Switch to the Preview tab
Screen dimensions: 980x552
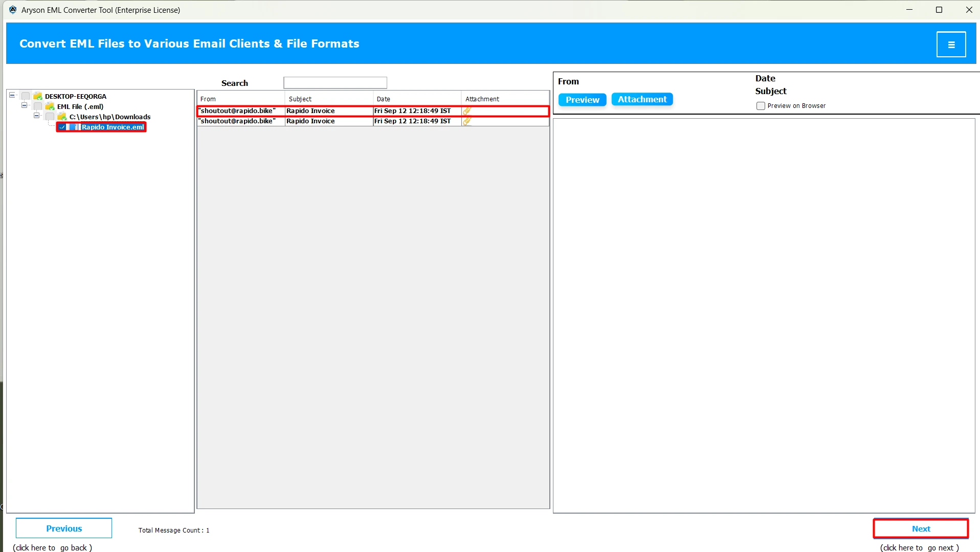click(x=582, y=100)
